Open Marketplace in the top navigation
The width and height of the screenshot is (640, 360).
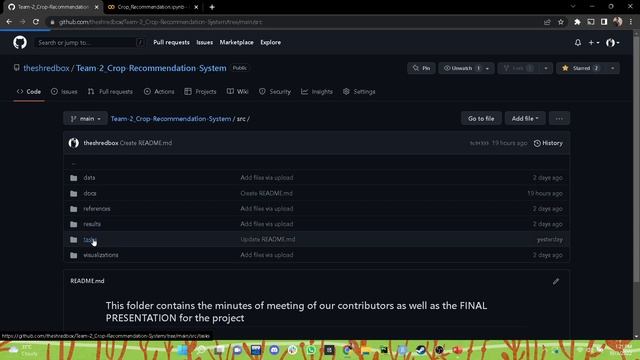coord(236,42)
